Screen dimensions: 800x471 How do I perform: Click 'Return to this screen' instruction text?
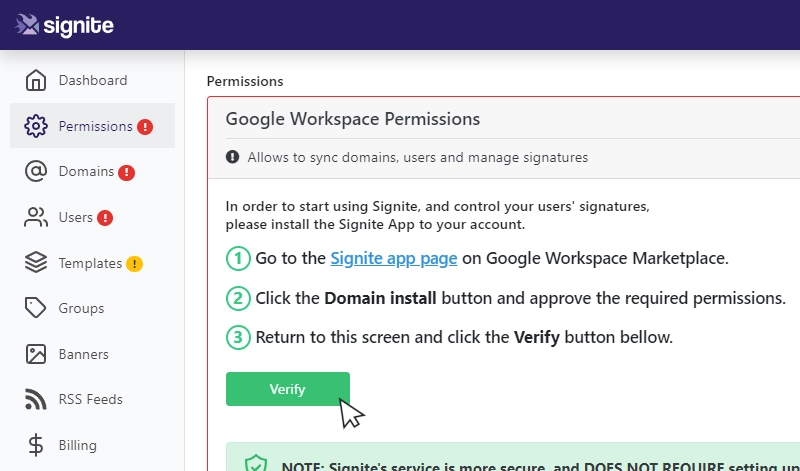click(464, 337)
